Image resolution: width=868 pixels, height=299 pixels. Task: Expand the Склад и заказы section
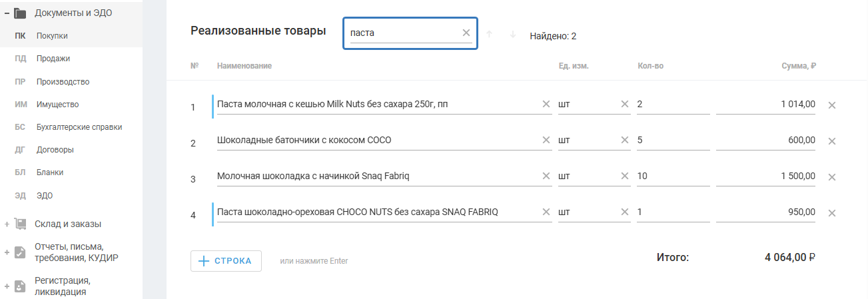6,224
